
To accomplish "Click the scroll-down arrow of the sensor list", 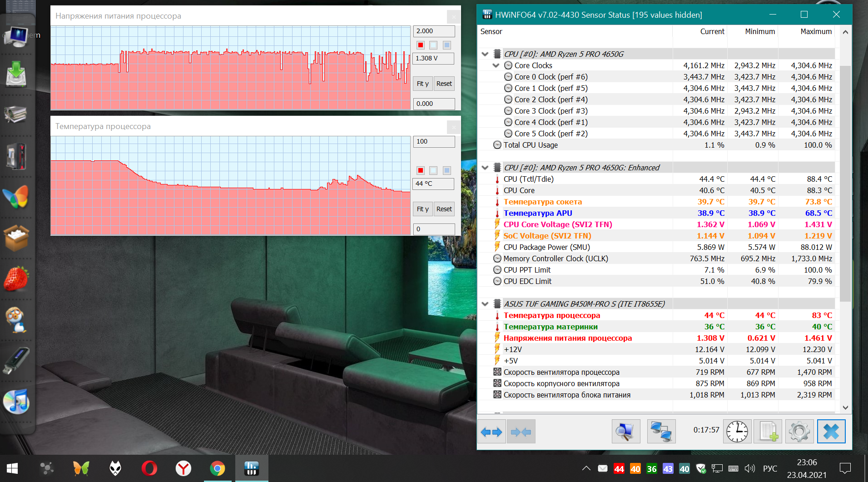I will pyautogui.click(x=845, y=407).
